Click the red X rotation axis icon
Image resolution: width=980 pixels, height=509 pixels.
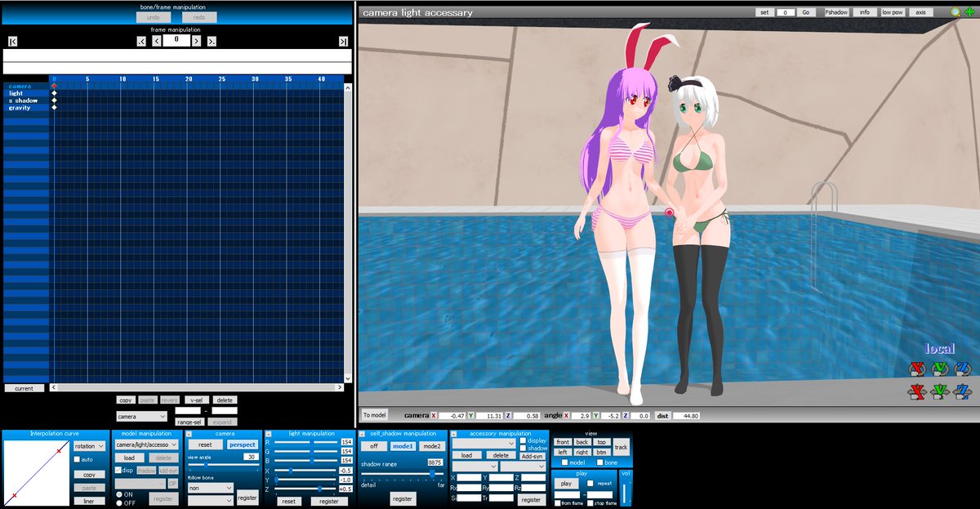click(918, 368)
